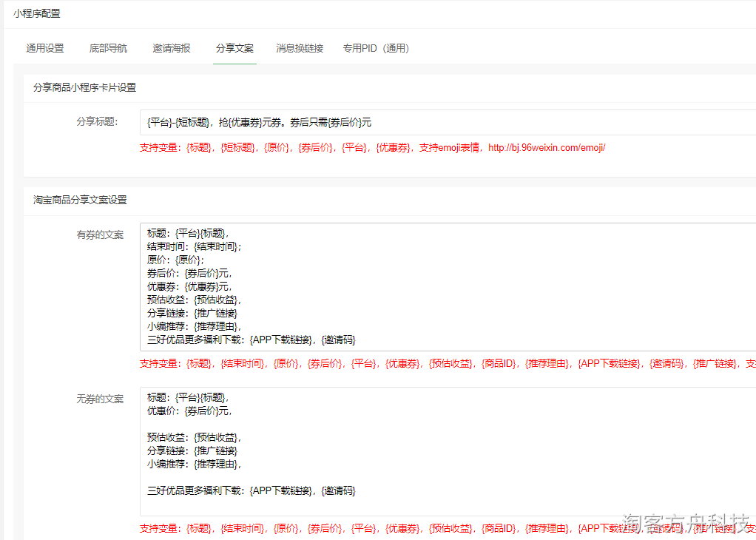Click the 优惠价 line in 无券的文案
Screen dimensions: 756x540
(x=189, y=411)
